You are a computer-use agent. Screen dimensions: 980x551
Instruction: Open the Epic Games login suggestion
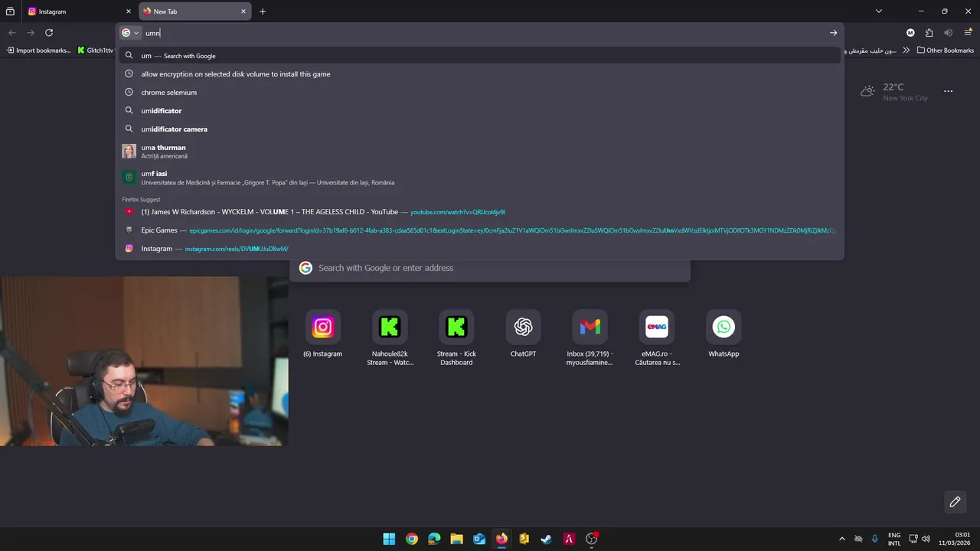tap(480, 230)
